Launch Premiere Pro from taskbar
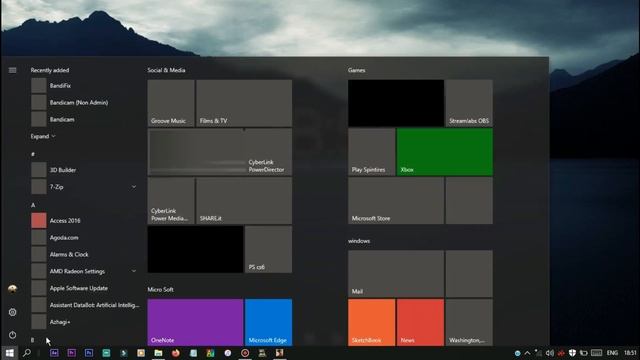The image size is (640, 360). [x=71, y=353]
